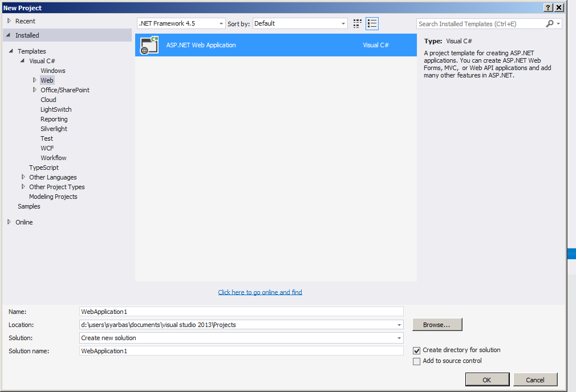Click the ASP.NET Web Application template icon
576x392 pixels.
coord(149,45)
